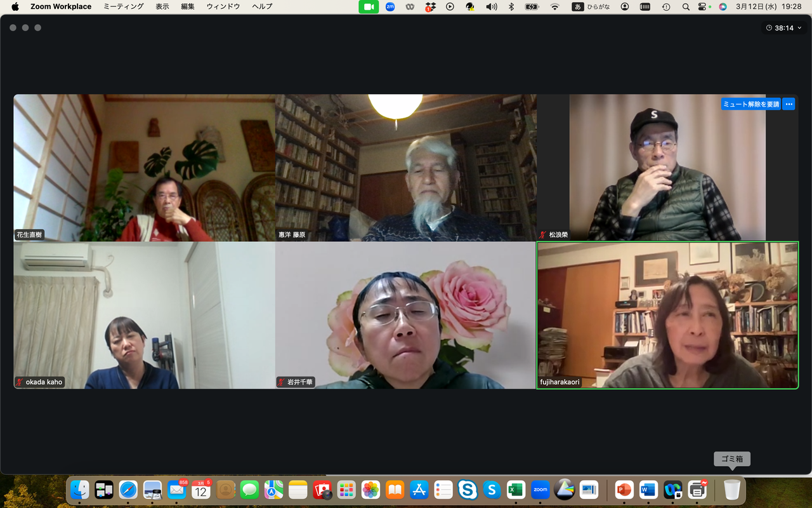812x508 pixels.
Task: Toggle the Wi-Fi status icon in menu bar
Action: coord(555,6)
